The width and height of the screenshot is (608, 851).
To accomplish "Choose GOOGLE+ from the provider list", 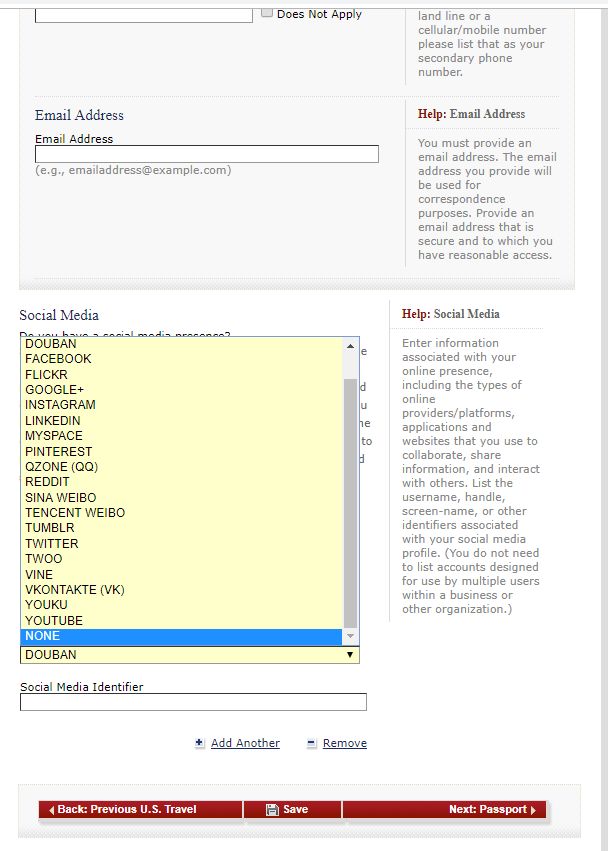I will (x=181, y=390).
